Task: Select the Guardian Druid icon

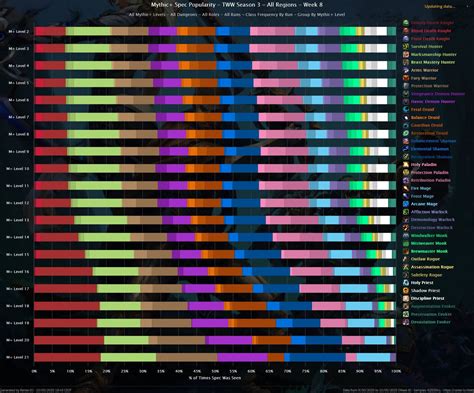Action: [406, 125]
